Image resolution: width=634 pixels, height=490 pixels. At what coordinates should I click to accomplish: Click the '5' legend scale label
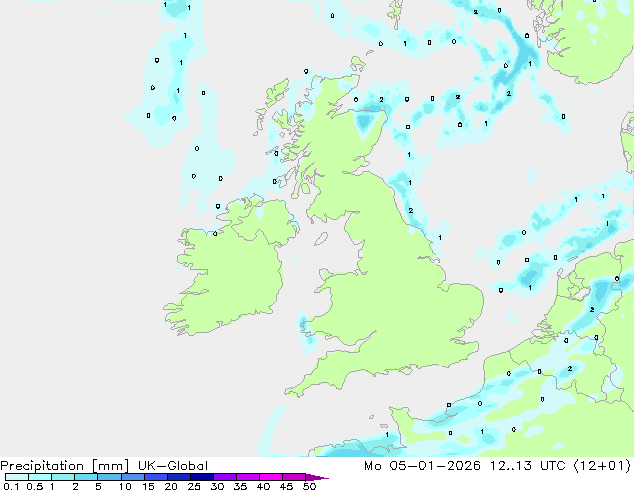98,486
